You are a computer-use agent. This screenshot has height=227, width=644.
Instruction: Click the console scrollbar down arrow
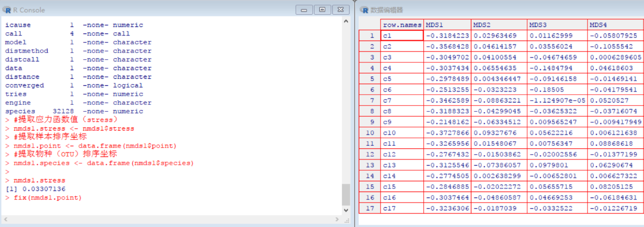(x=346, y=210)
